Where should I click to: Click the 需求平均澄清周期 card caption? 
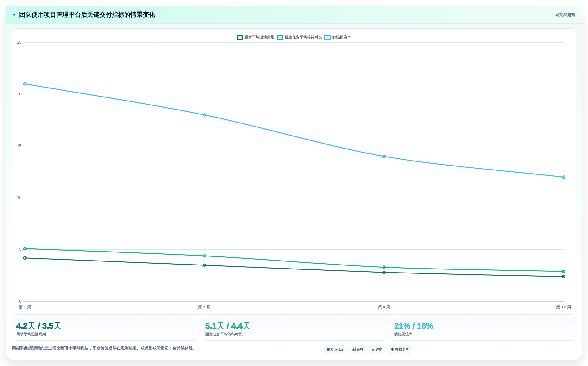(31, 334)
